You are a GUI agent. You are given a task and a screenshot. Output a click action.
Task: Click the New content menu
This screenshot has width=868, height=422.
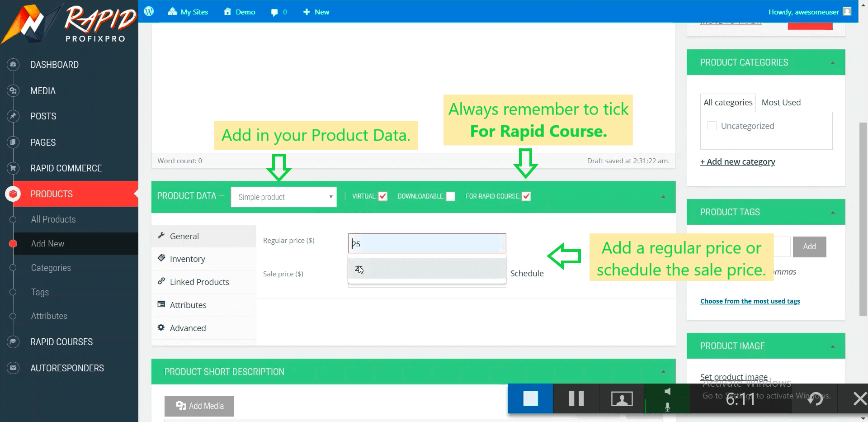pos(316,12)
